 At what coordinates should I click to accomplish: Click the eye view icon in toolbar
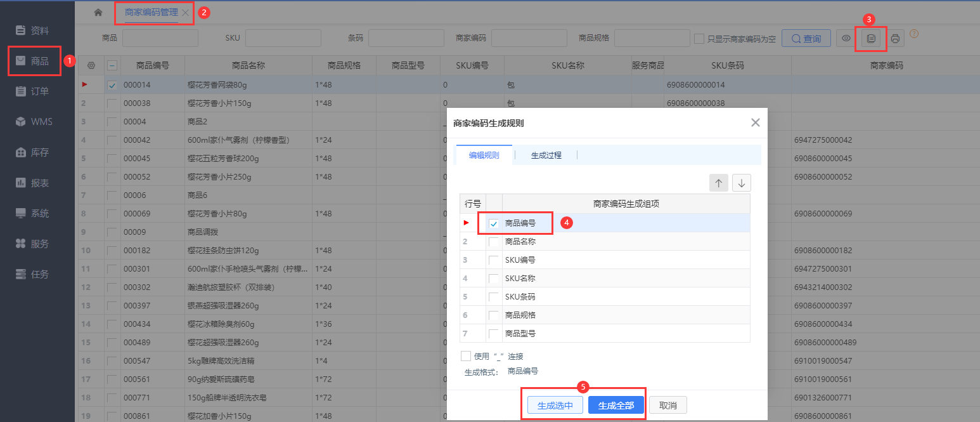846,39
